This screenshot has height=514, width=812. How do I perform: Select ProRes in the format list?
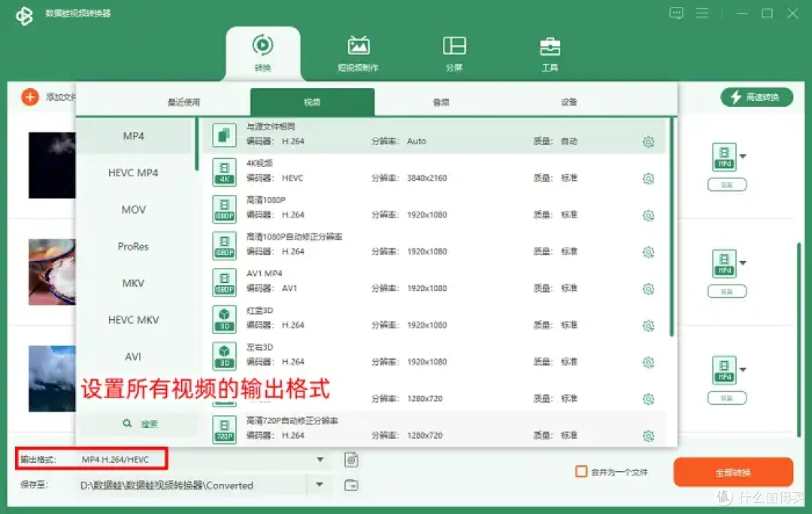(134, 246)
